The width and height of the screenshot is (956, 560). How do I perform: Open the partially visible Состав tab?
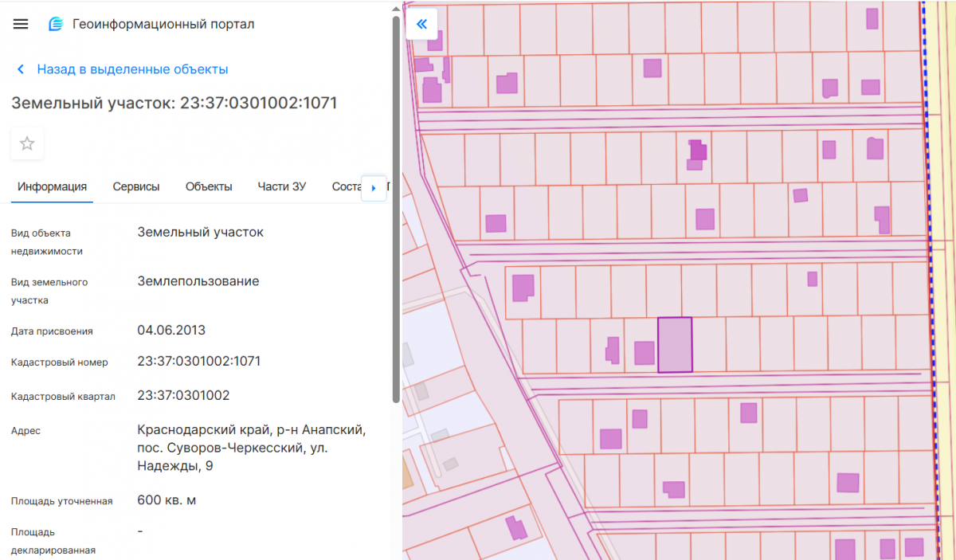point(347,186)
